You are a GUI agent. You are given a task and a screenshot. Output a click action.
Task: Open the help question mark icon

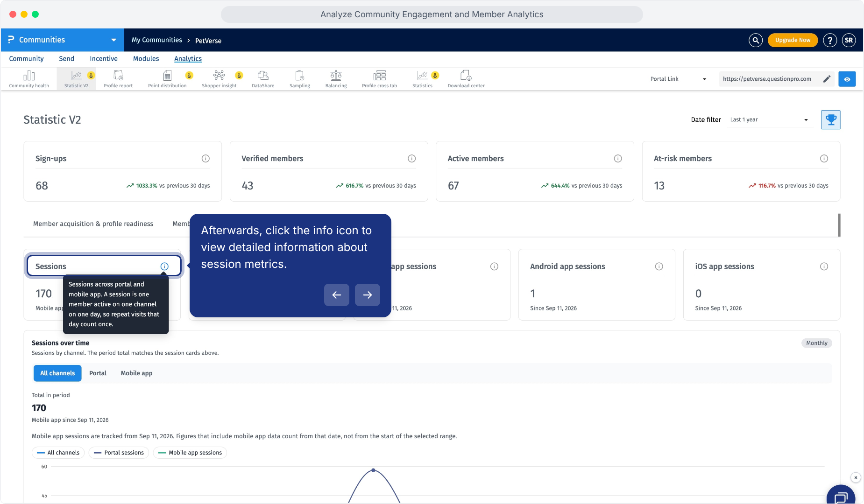830,40
